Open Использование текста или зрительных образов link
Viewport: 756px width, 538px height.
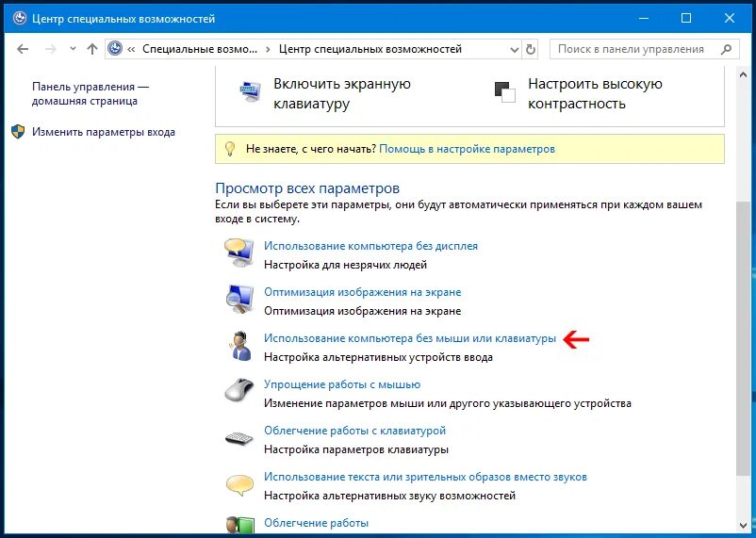(425, 477)
